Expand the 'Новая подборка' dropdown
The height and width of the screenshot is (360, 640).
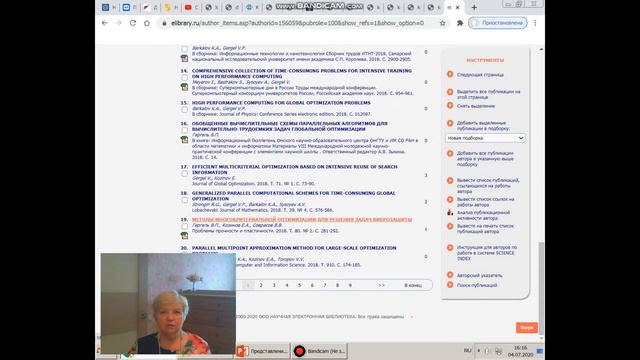point(485,138)
